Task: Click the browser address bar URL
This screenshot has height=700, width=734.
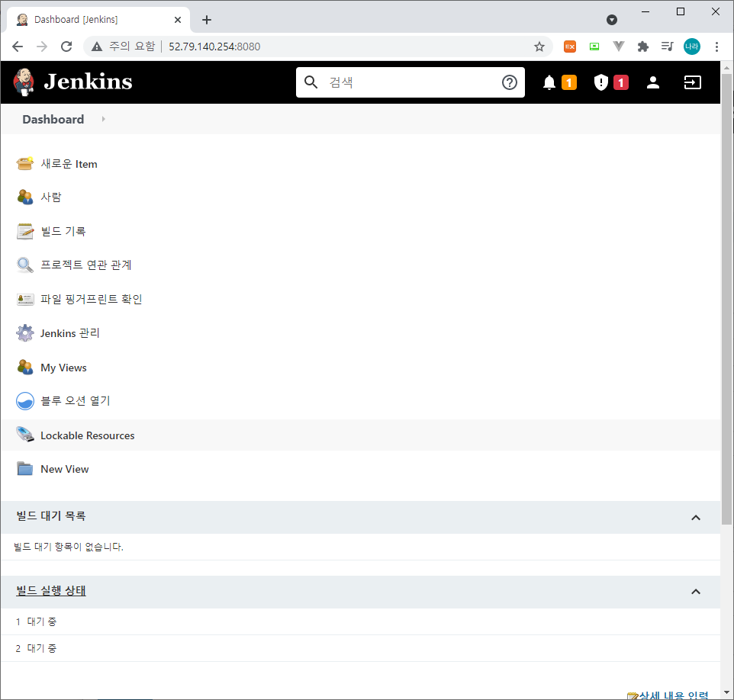Action: tap(214, 47)
